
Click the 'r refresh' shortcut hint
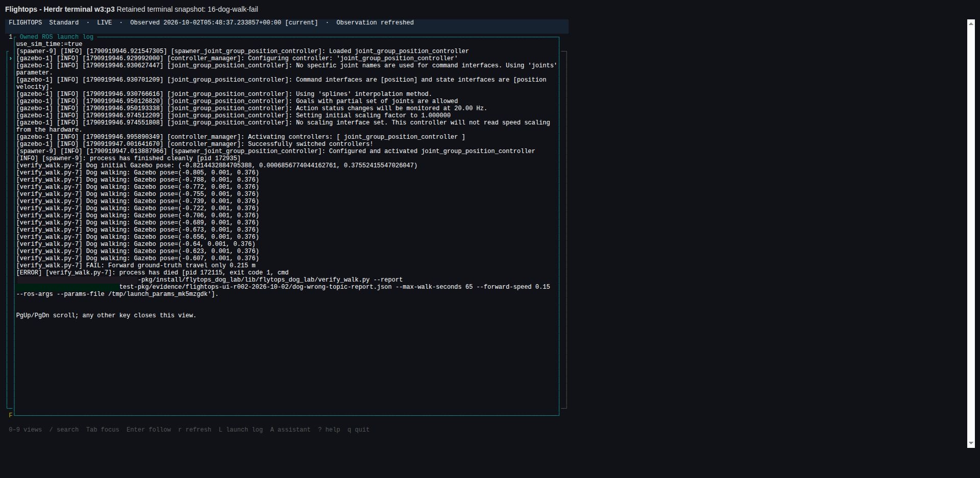(x=194, y=430)
